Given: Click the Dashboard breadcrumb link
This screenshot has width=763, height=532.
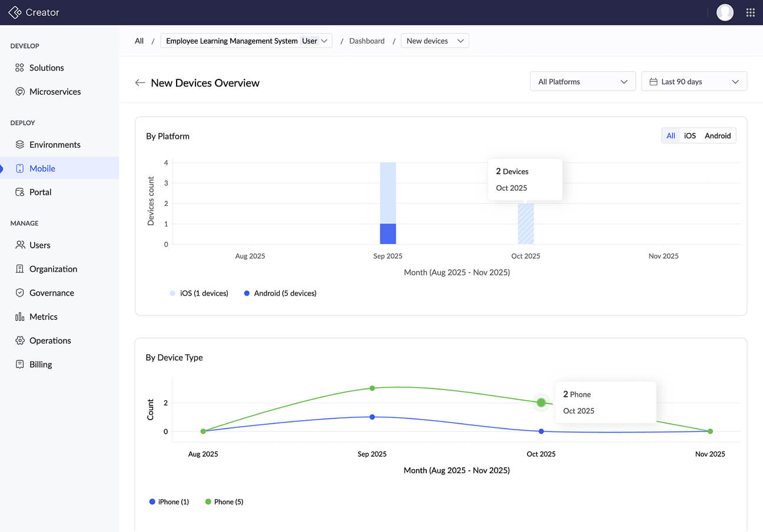Looking at the screenshot, I should pyautogui.click(x=367, y=41).
